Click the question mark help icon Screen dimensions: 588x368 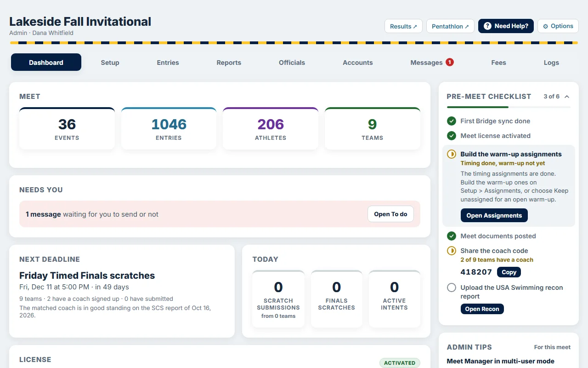[487, 26]
